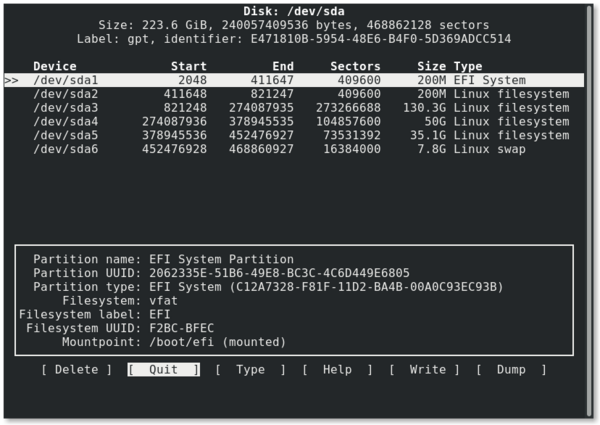Select the /dev/sda1 EFI System row
Screen dimensions: 600x425
coord(294,80)
